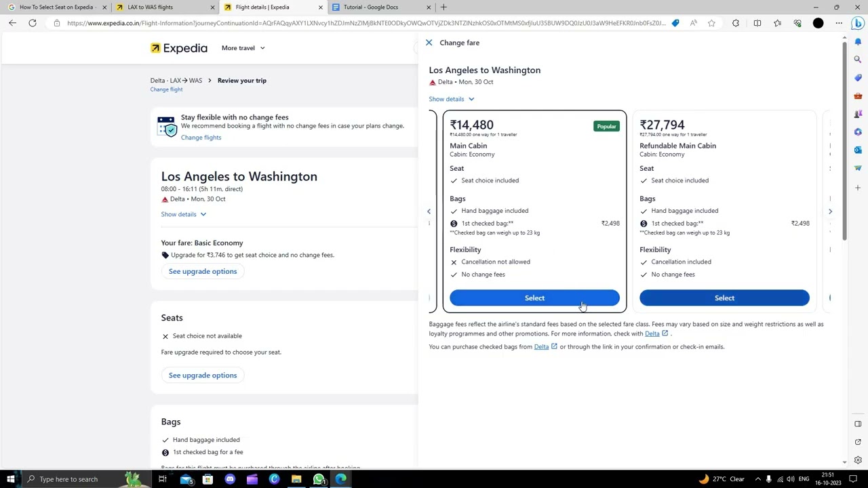868x488 pixels.
Task: Open the Task View icon on the taskbar
Action: point(163,479)
